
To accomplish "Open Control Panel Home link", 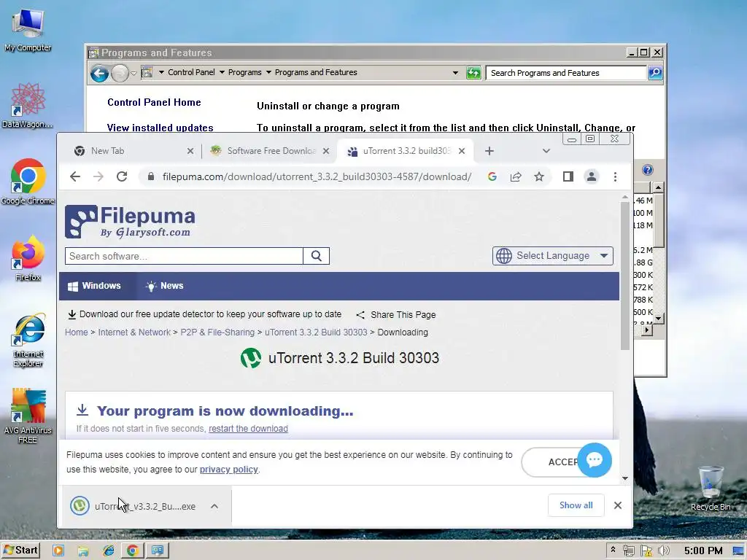I will [154, 102].
